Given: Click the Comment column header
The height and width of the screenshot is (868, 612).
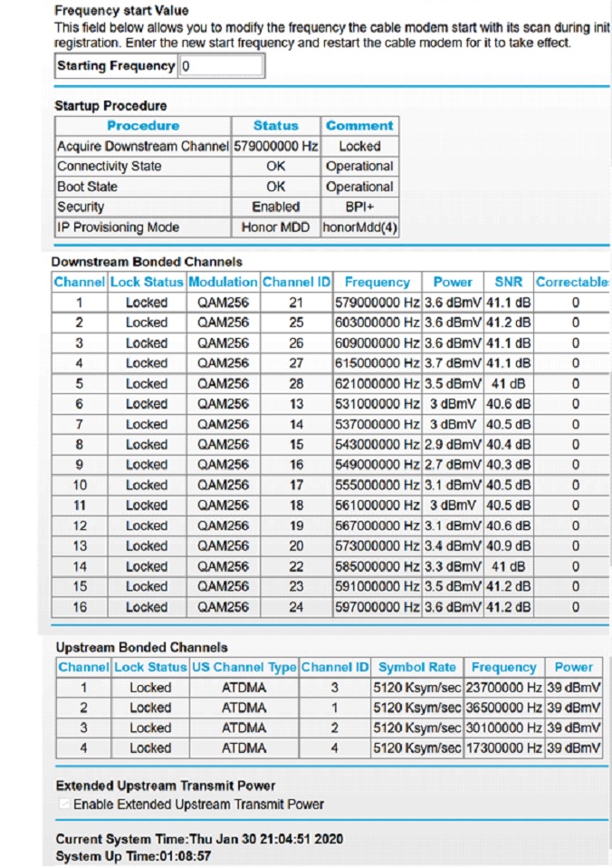Looking at the screenshot, I should point(359,126).
